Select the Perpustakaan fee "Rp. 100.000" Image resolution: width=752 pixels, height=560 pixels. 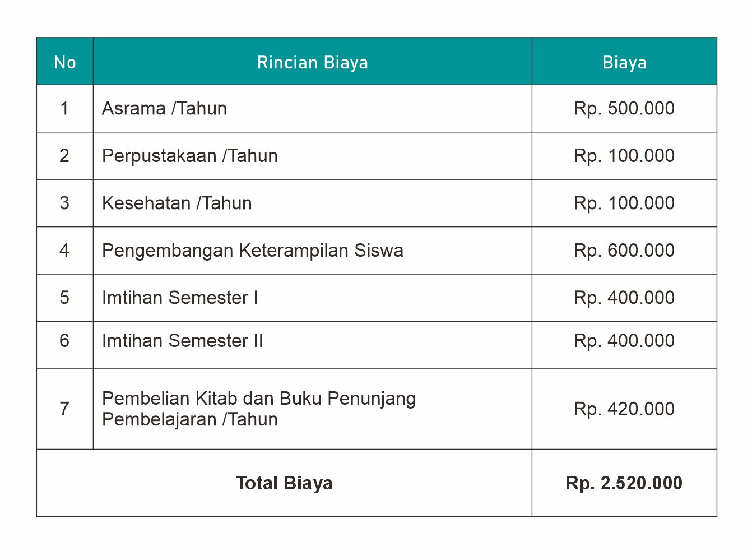(x=624, y=156)
